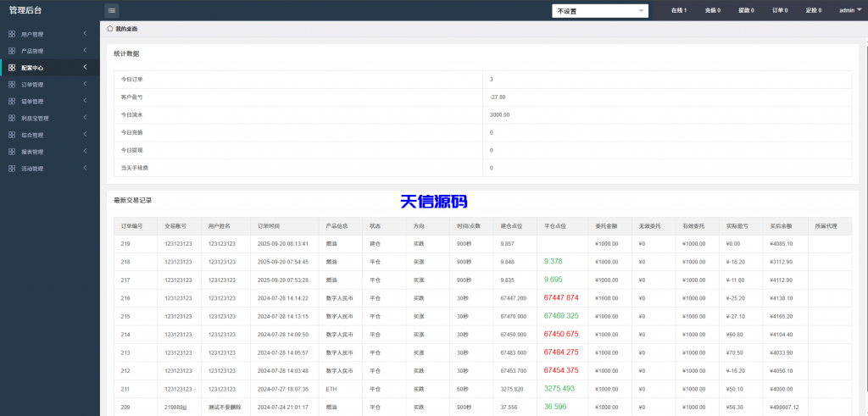Click the grid icon beside 订单管理
This screenshot has height=416, width=868.
[11, 85]
